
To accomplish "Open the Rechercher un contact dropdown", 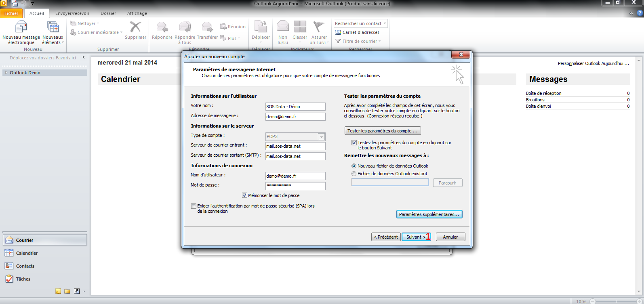I will [x=385, y=23].
